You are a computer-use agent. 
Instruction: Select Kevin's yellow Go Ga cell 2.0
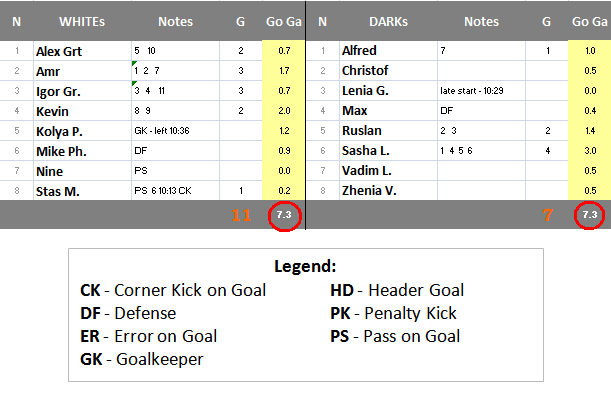(x=283, y=110)
